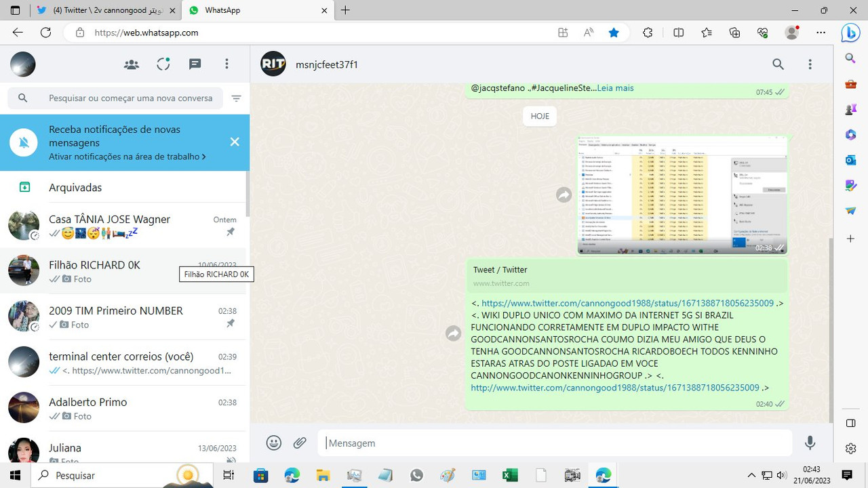Click browser back arrow
Image resolution: width=868 pixels, height=488 pixels.
click(x=18, y=33)
